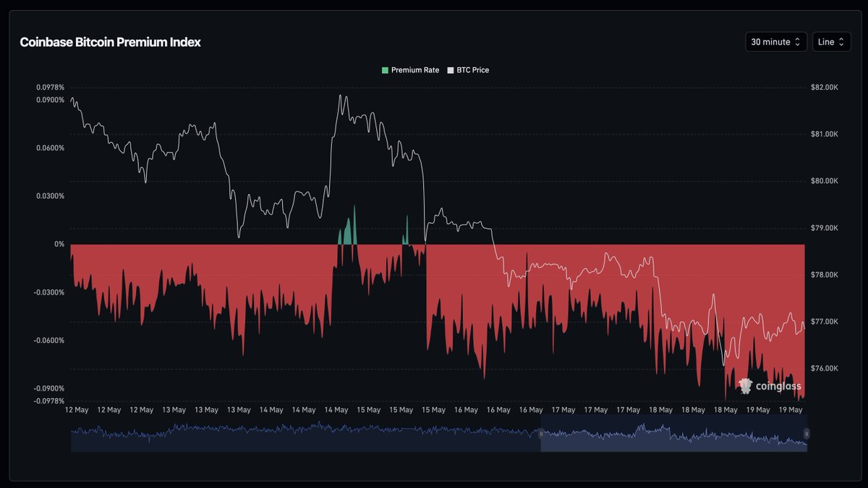Click the green Premium Rate legend swatch
The height and width of the screenshot is (488, 868).
pyautogui.click(x=385, y=70)
